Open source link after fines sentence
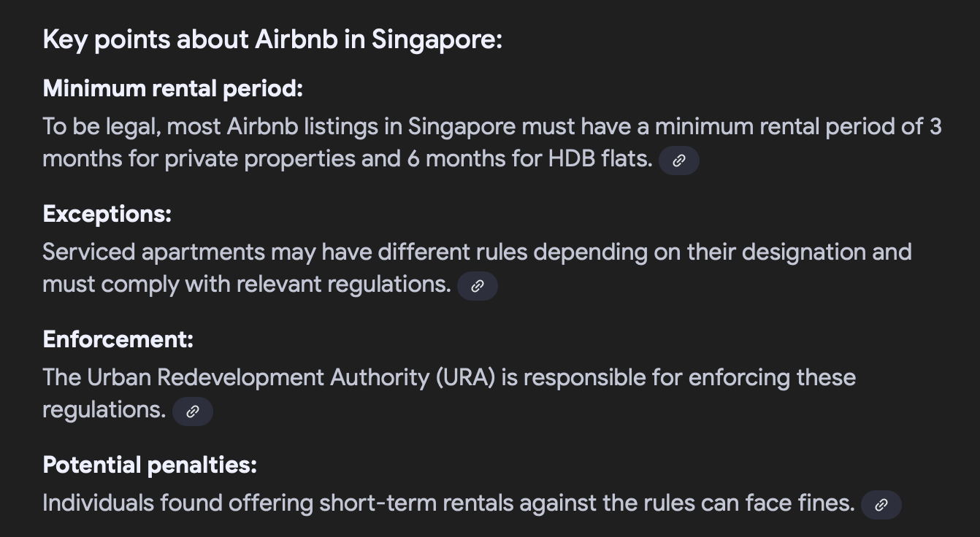 (x=881, y=505)
